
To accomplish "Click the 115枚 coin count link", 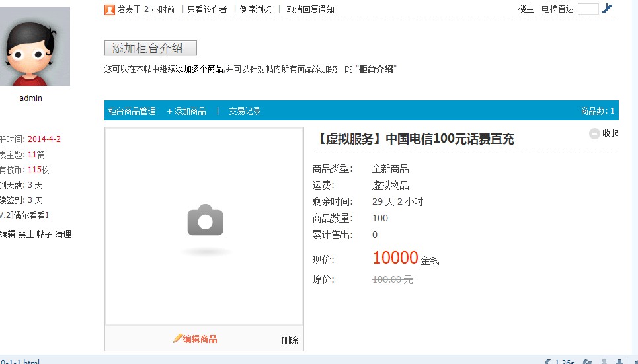I will (x=38, y=170).
